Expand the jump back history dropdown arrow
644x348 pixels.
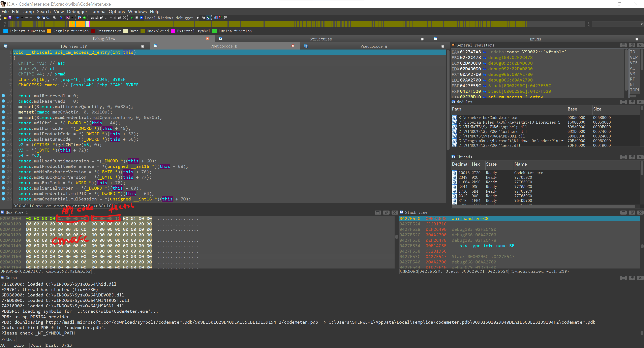pos(22,18)
